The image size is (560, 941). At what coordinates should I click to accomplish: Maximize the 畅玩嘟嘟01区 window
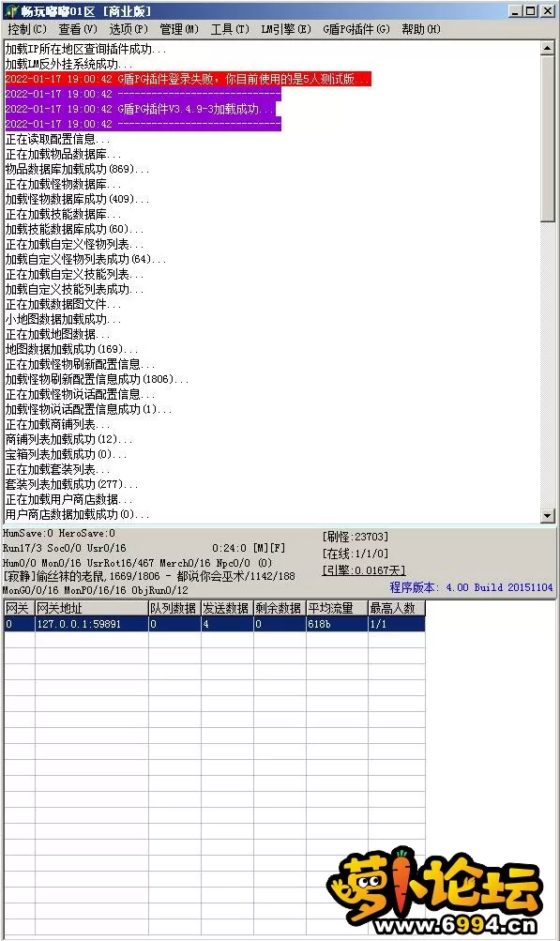[531, 11]
